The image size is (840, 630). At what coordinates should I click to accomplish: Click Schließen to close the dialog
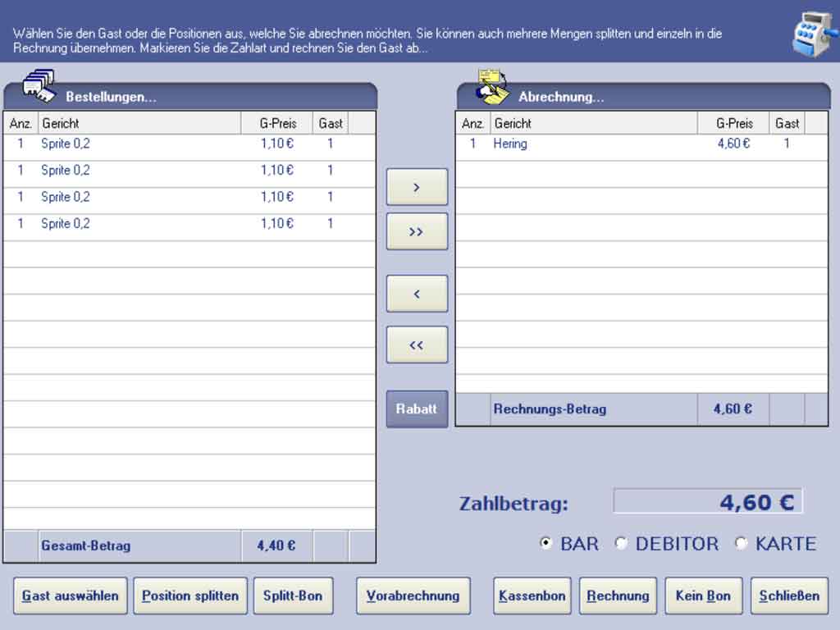pos(789,596)
